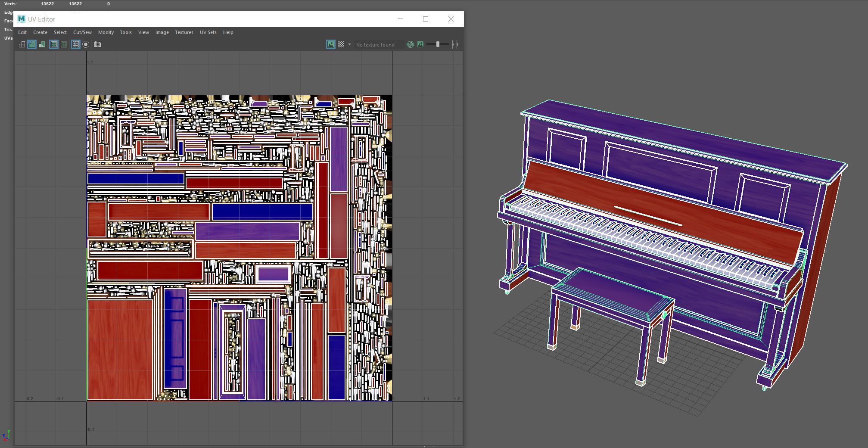Viewport: 868px width, 448px height.
Task: Open the UV Sets menu
Action: click(x=208, y=32)
